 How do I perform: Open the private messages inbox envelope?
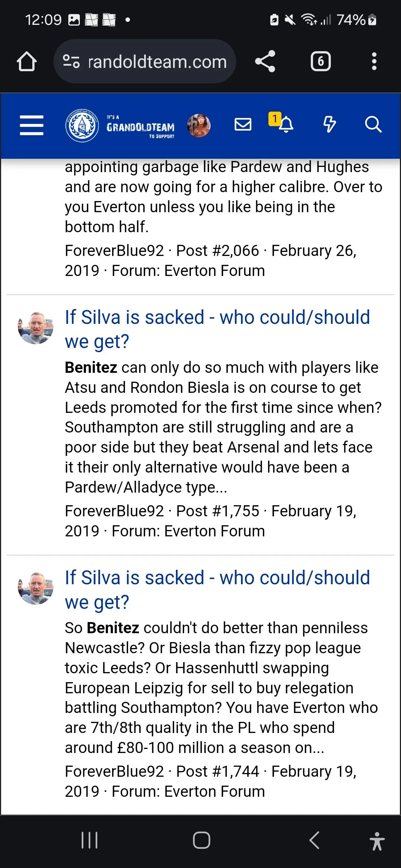point(243,125)
